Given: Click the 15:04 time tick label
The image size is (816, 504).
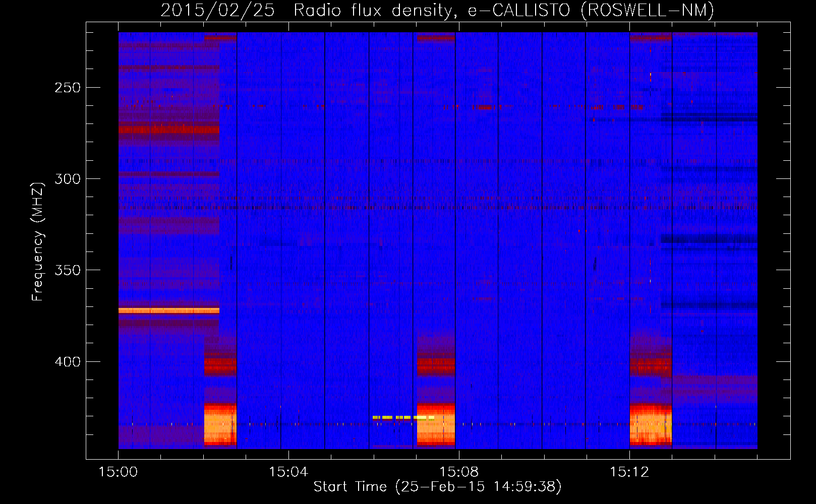Looking at the screenshot, I should (x=288, y=472).
